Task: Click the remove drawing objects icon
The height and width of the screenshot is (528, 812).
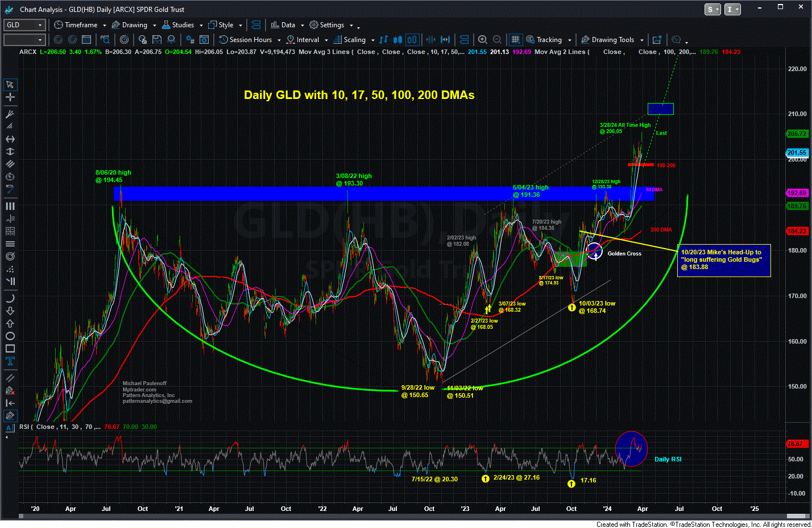Action: pyautogui.click(x=10, y=390)
